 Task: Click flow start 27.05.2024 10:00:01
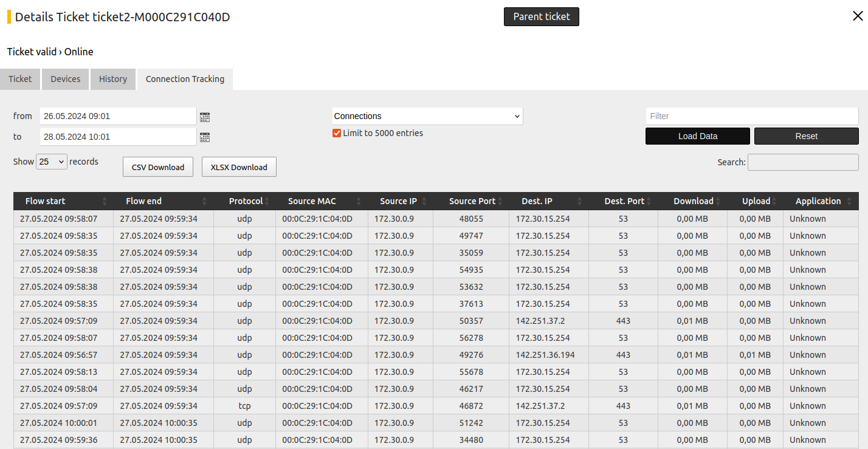point(58,423)
